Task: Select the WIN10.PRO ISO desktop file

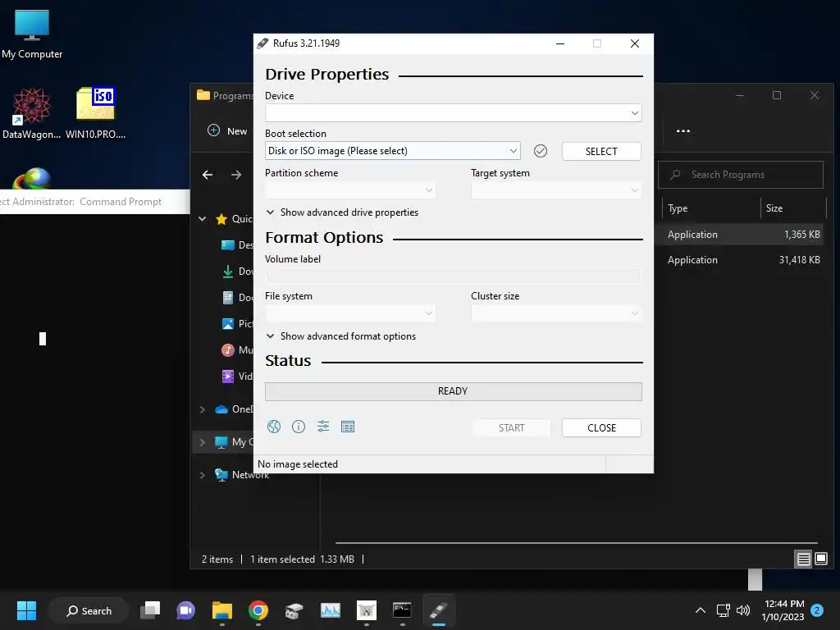Action: click(x=96, y=113)
